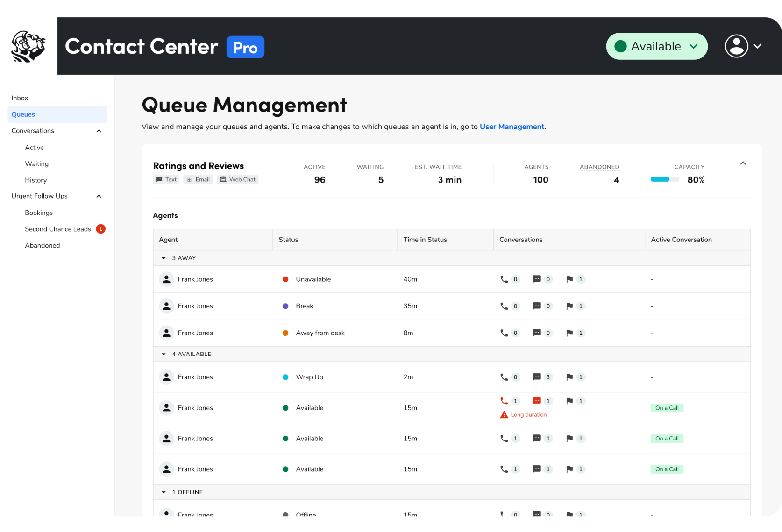Image resolution: width=782 pixels, height=532 pixels.
Task: Collapse the Urgent Follow Ups section
Action: pyautogui.click(x=99, y=196)
